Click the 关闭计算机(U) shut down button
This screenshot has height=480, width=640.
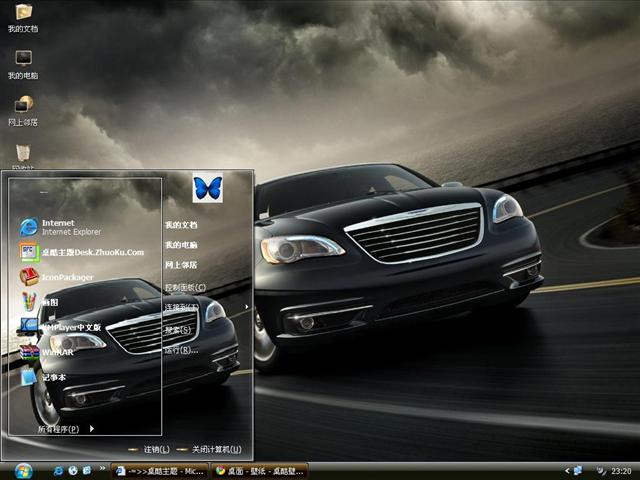(210, 449)
